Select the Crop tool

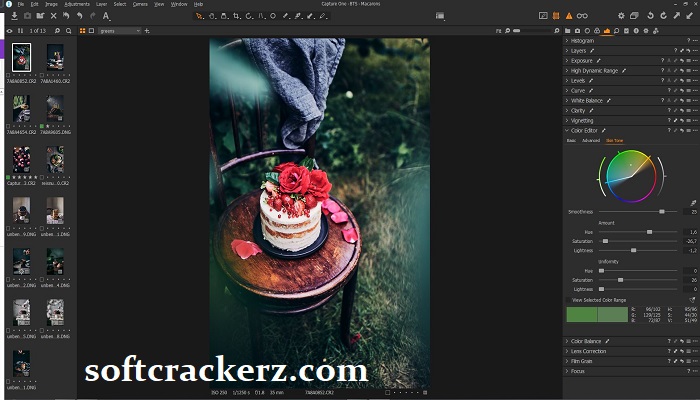pyautogui.click(x=237, y=16)
